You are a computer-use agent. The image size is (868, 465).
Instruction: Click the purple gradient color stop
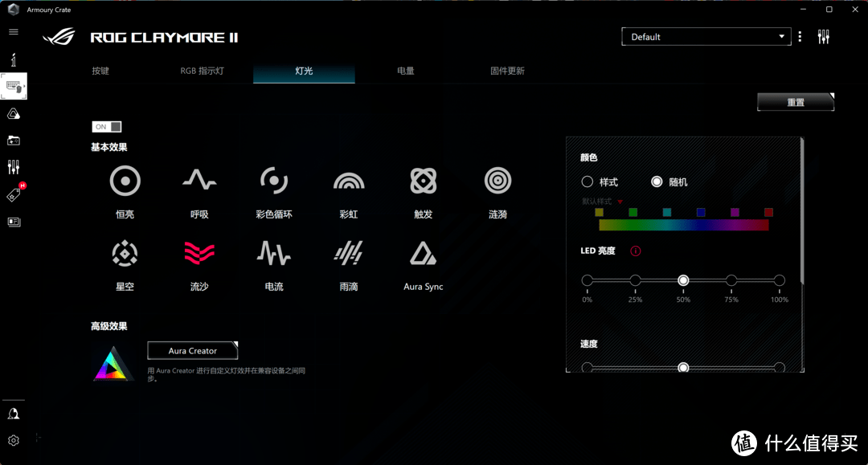click(735, 212)
